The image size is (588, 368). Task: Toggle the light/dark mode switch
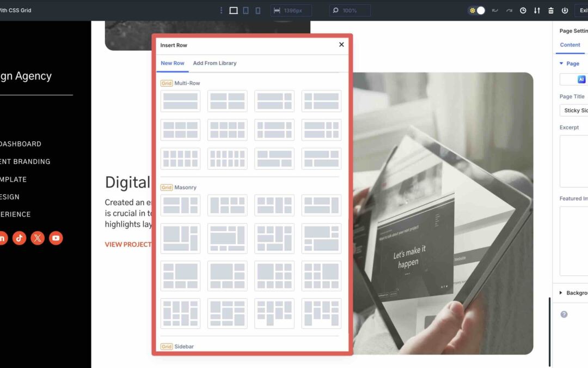[x=476, y=10]
